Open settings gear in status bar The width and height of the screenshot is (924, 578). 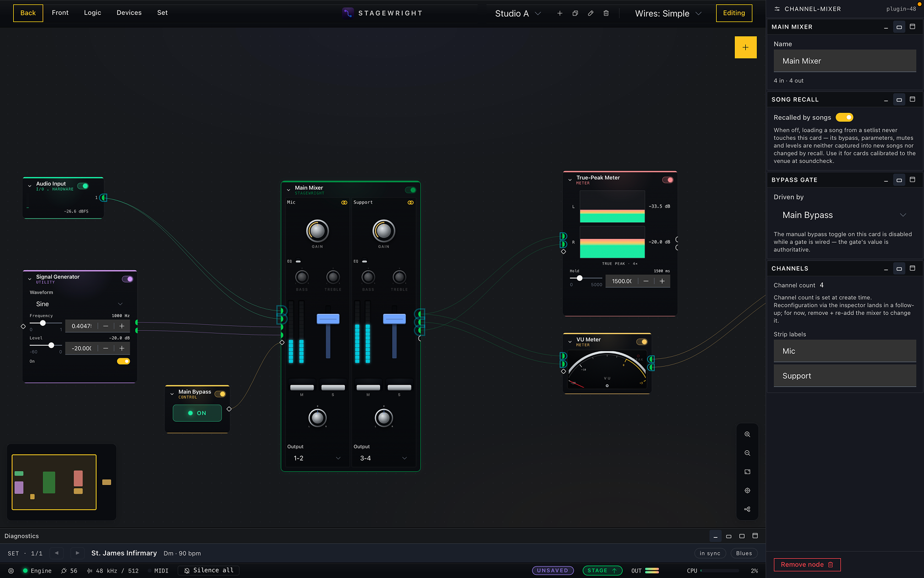click(x=11, y=571)
